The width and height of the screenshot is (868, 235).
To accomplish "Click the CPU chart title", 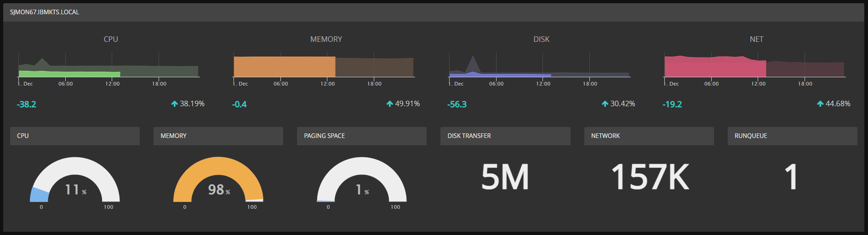I will coord(111,40).
